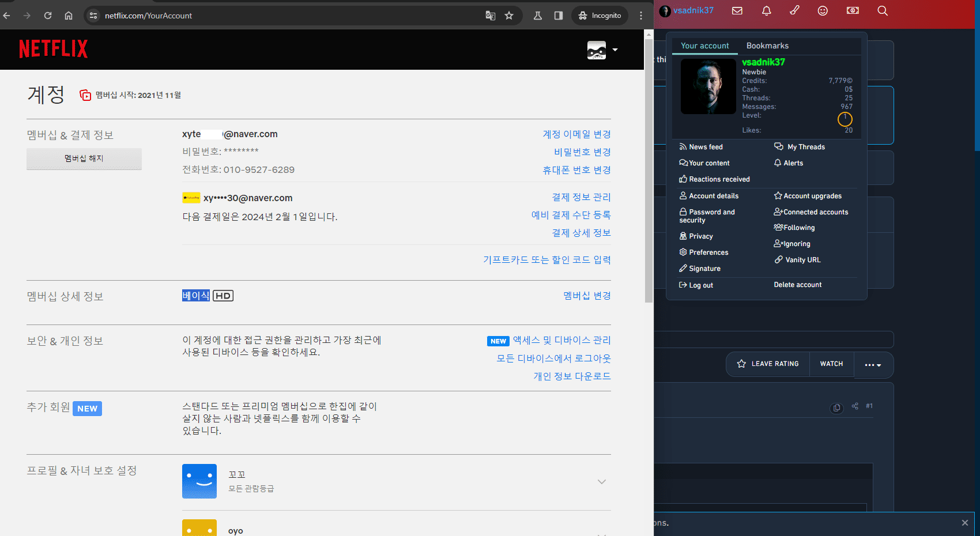Click the Incognito indicator
Screen dimensions: 980x536
(x=600, y=16)
